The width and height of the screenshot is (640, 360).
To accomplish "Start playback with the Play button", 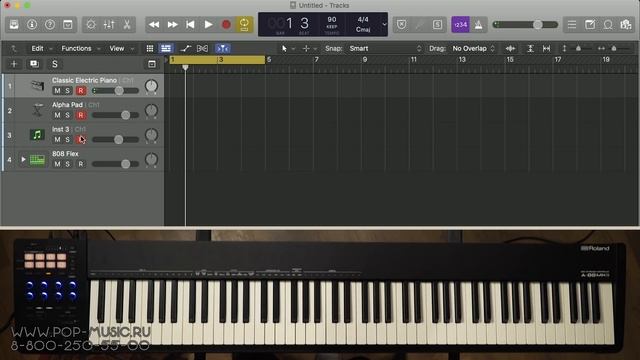I will (208, 24).
